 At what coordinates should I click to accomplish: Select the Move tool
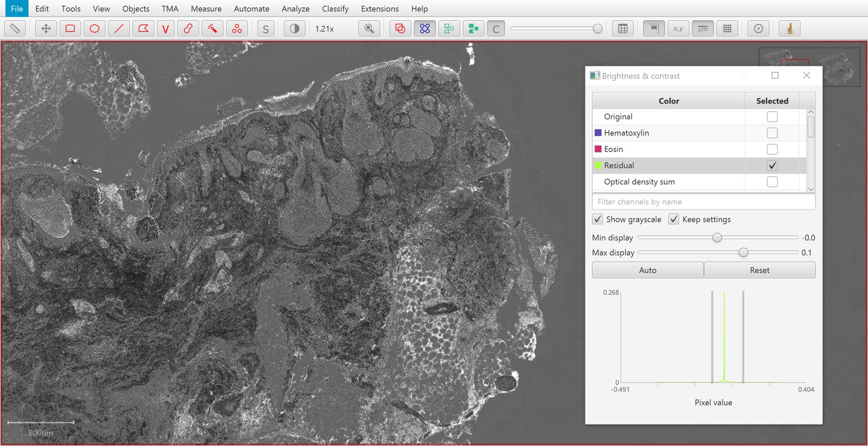coord(46,28)
